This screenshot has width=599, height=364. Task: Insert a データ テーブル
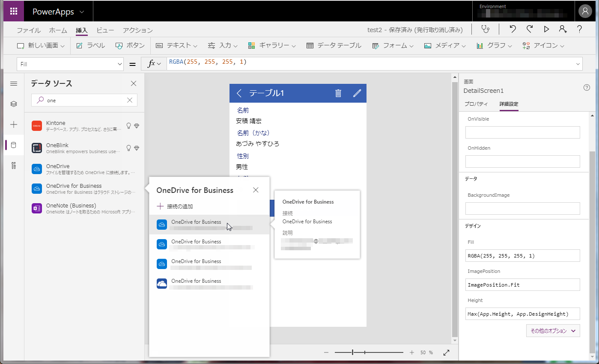tap(334, 45)
